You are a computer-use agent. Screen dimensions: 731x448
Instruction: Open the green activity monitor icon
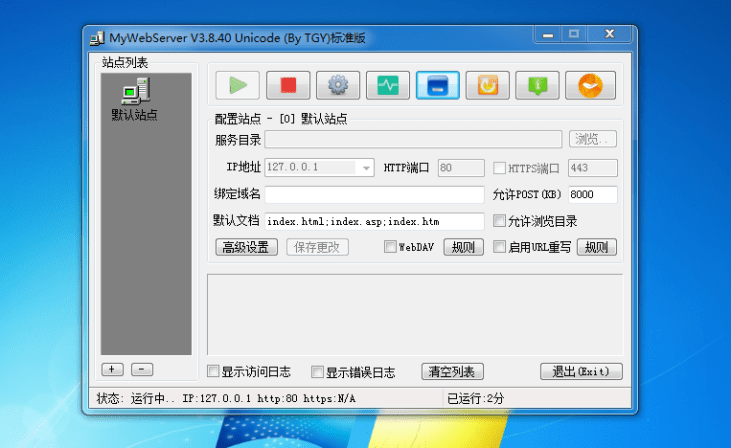(x=388, y=85)
